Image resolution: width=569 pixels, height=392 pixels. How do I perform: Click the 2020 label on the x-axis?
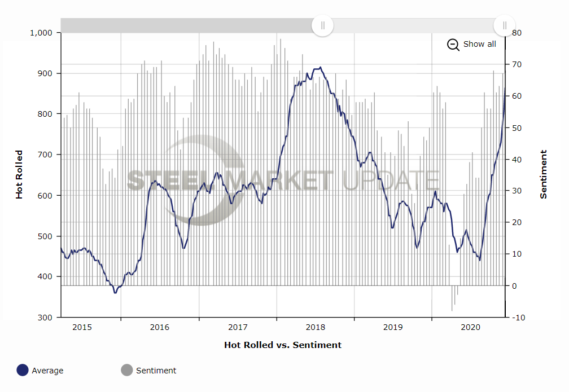click(470, 327)
